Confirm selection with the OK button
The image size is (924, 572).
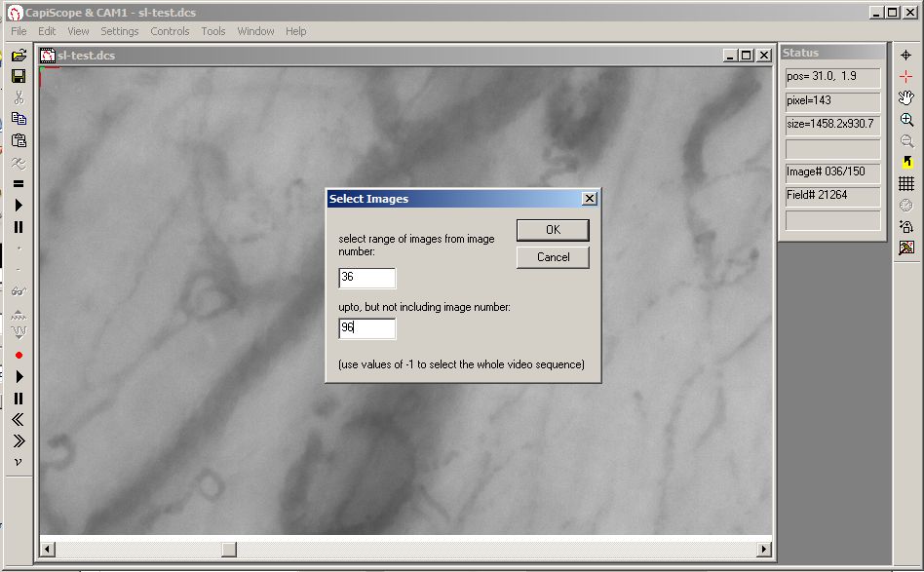(553, 230)
